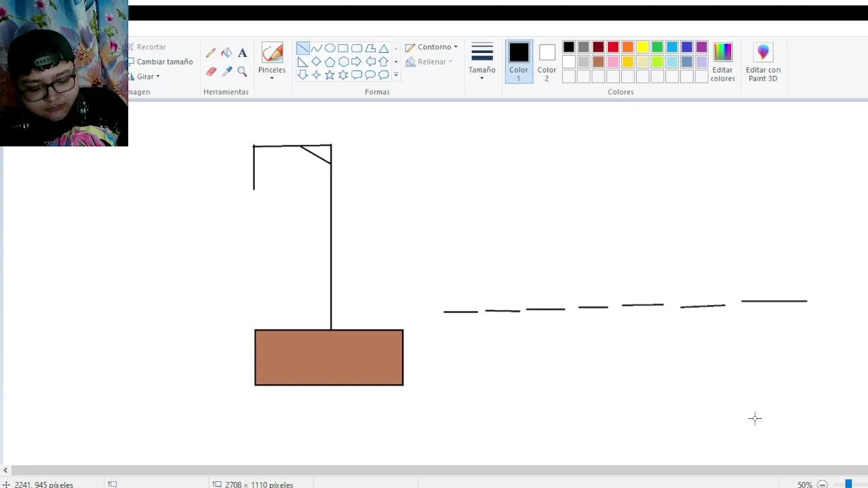
Task: Open the Tamaño line size dropdown
Action: 482,62
